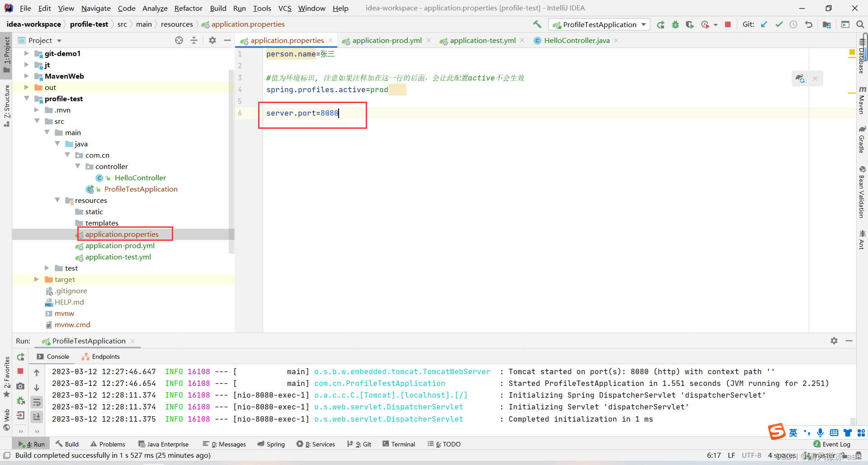868x465 pixels.
Task: Jump up the stack trace arrow
Action: coord(37,373)
